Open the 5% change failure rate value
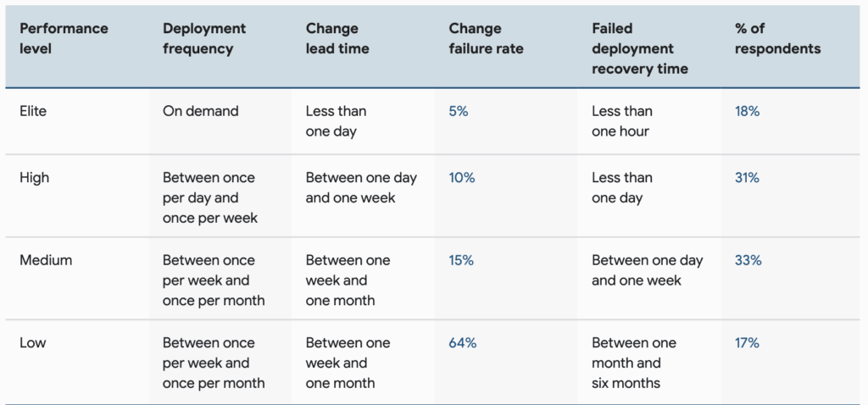868x405 pixels. tap(459, 111)
